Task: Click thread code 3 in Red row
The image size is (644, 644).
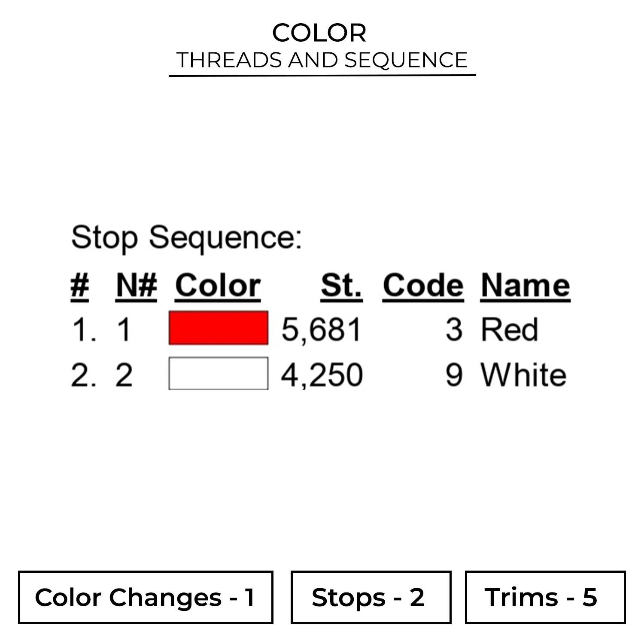Action: pos(454,330)
